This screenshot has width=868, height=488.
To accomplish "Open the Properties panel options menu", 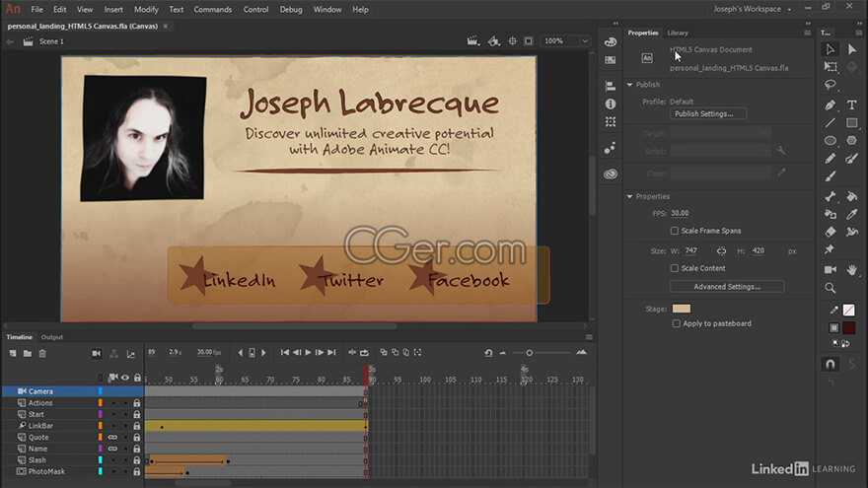I will [x=807, y=33].
